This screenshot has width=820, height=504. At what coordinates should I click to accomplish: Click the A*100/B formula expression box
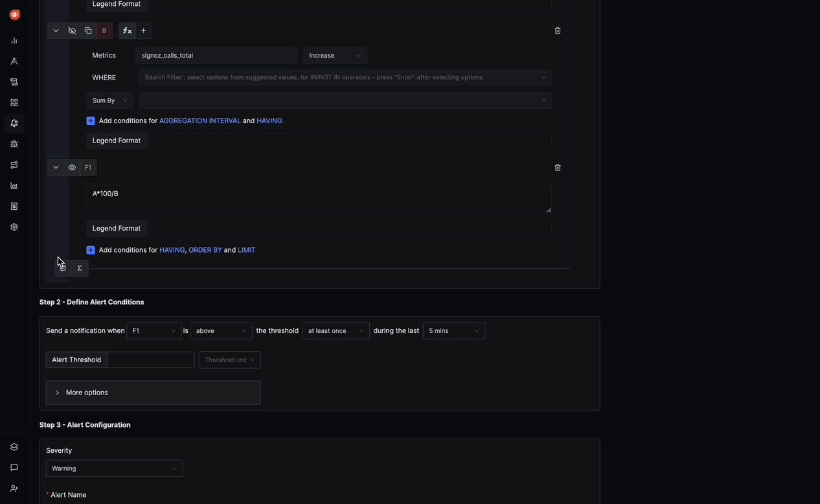click(x=319, y=199)
